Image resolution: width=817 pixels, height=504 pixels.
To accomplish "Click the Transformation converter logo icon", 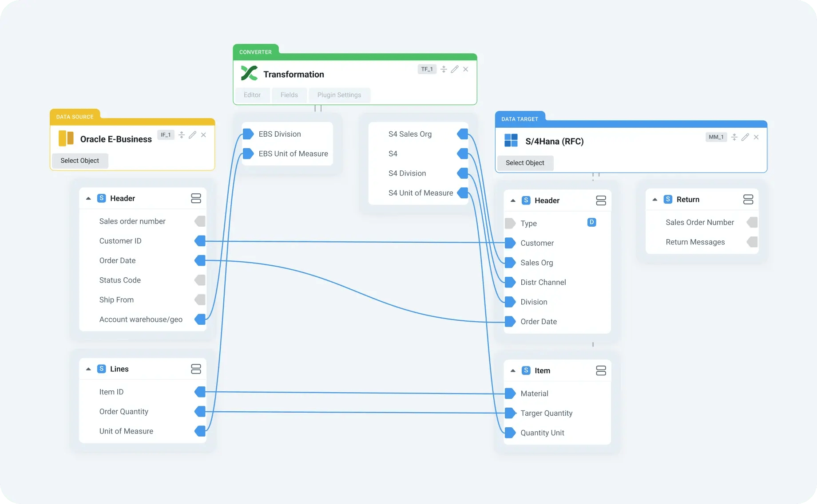I will pyautogui.click(x=249, y=73).
